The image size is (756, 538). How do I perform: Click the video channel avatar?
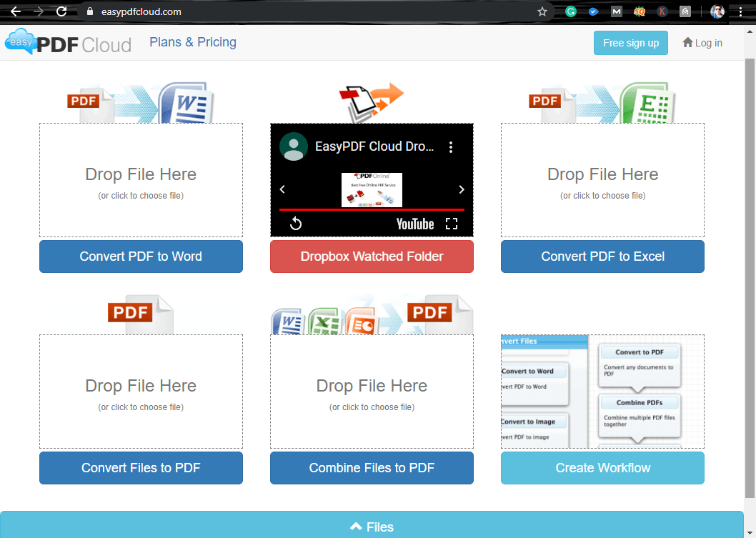click(x=293, y=146)
